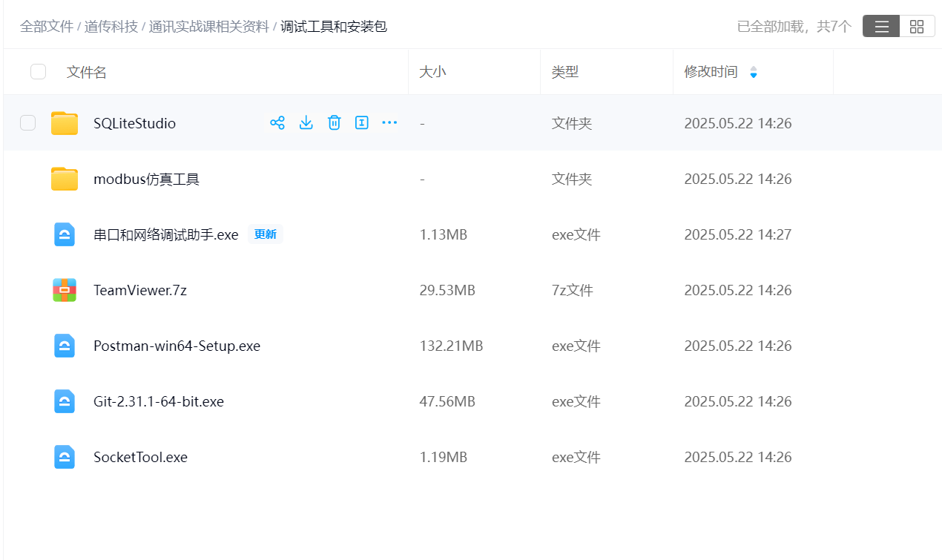Click size 132.21MB of Postman

[x=451, y=346]
